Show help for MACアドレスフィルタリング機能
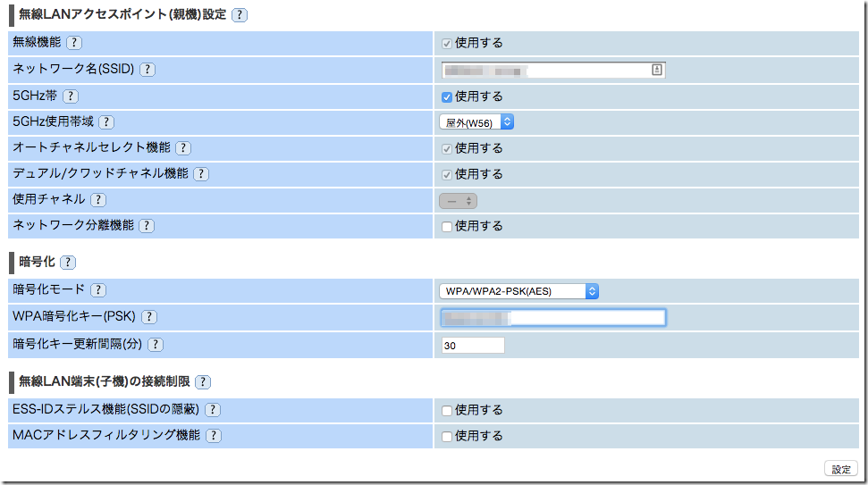This screenshot has height=485, width=868. [214, 436]
